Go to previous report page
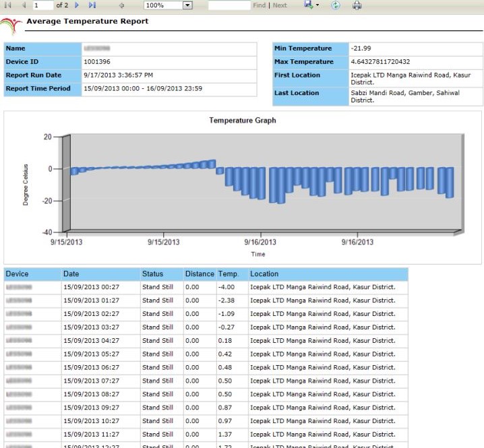Image resolution: width=484 pixels, height=448 pixels. click(24, 5)
